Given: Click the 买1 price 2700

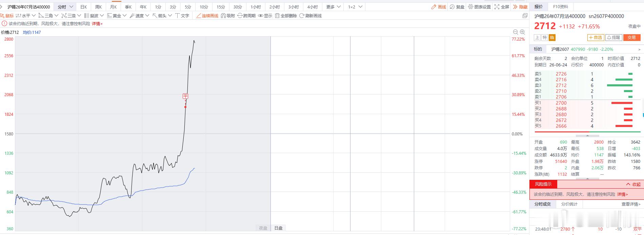Looking at the screenshot, I should point(561,103).
